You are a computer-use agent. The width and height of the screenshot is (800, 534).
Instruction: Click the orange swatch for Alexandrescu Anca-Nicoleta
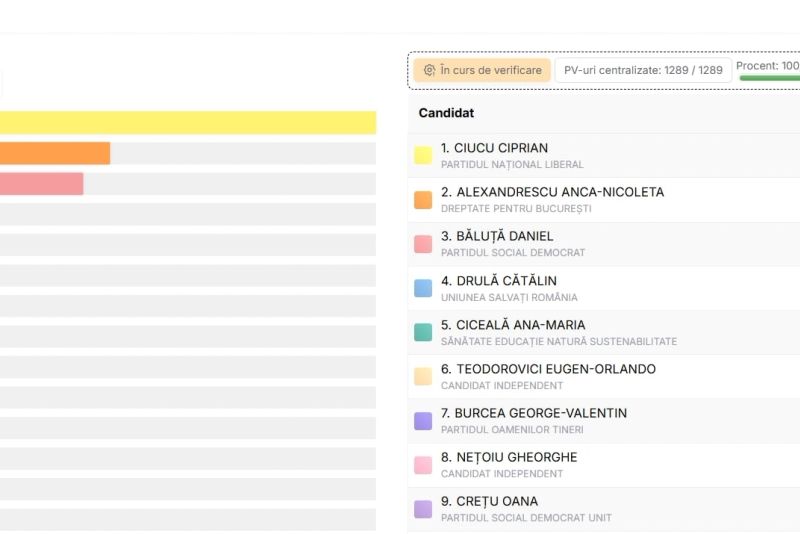click(423, 200)
